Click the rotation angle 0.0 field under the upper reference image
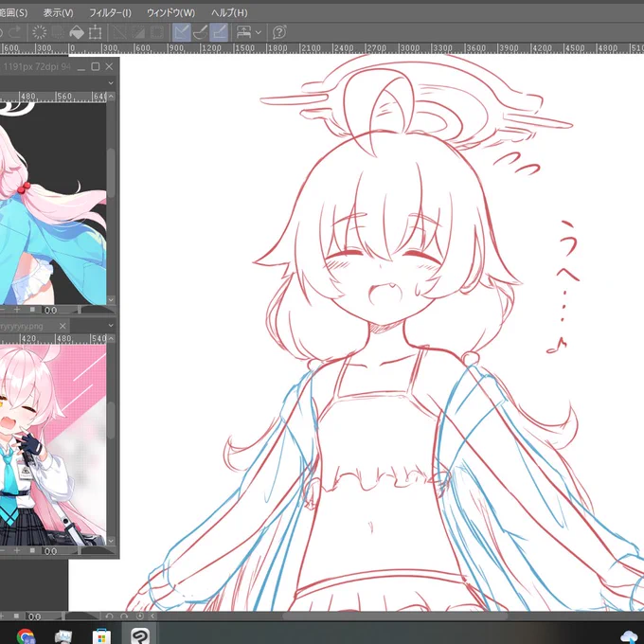644x644 pixels. (50, 310)
